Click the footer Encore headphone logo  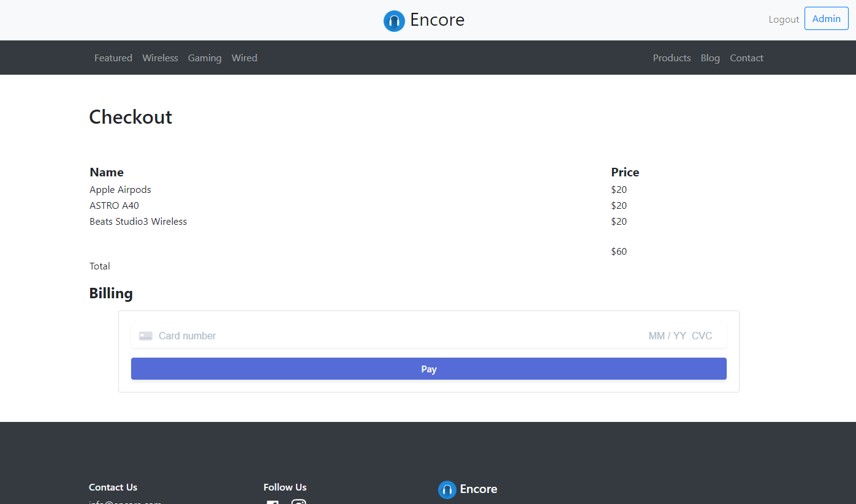447,489
